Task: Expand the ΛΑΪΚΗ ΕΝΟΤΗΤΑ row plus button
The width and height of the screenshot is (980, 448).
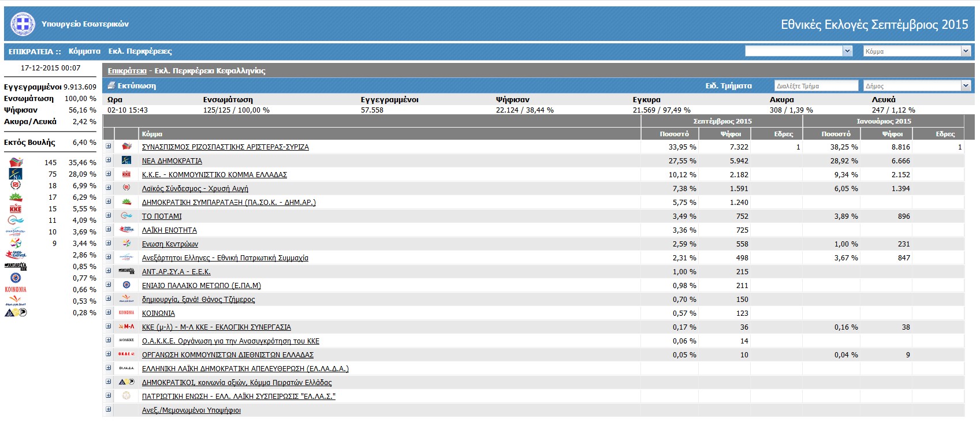Action: coord(108,229)
